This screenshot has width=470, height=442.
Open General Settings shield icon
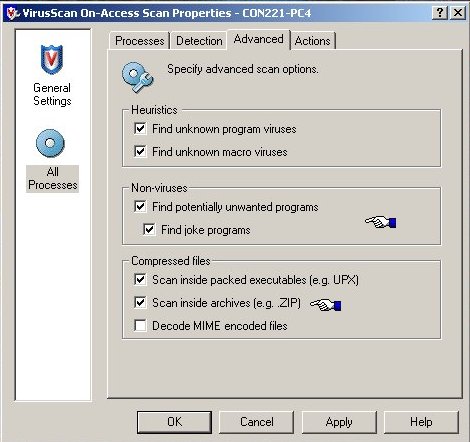click(52, 59)
